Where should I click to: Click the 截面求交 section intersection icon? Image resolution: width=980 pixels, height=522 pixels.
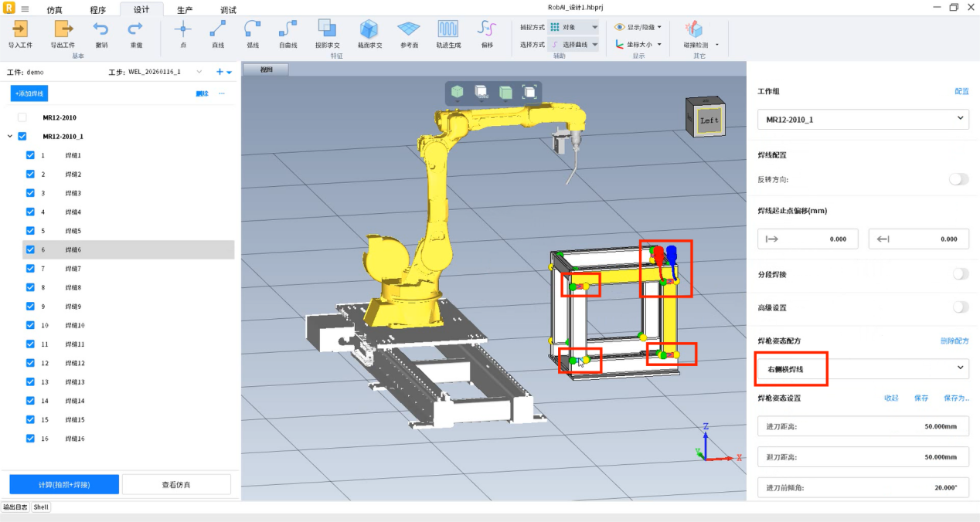coord(369,30)
